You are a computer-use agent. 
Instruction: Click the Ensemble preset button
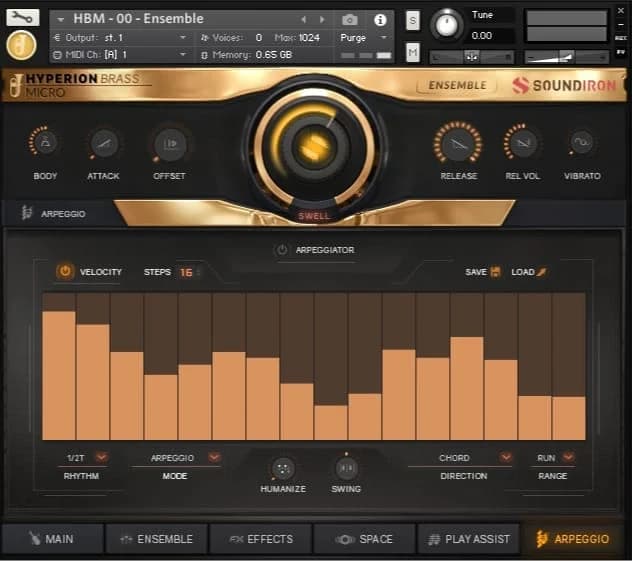pos(457,85)
